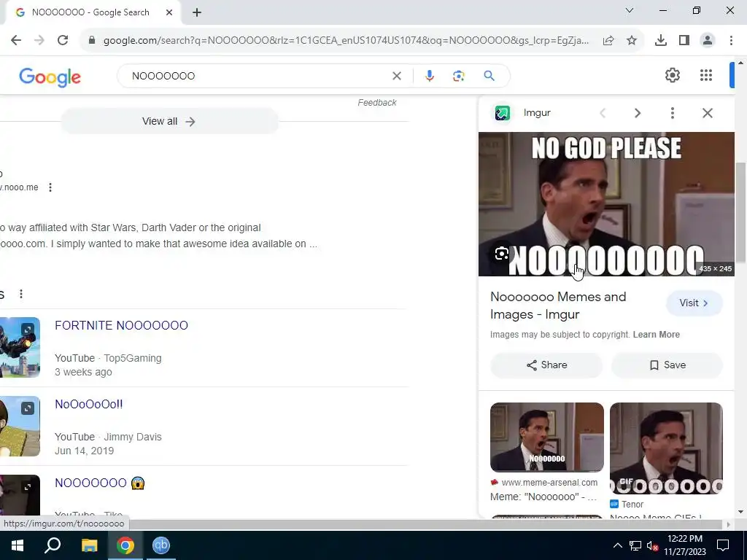Open the Windows Start menu
747x560 pixels.
click(x=18, y=545)
